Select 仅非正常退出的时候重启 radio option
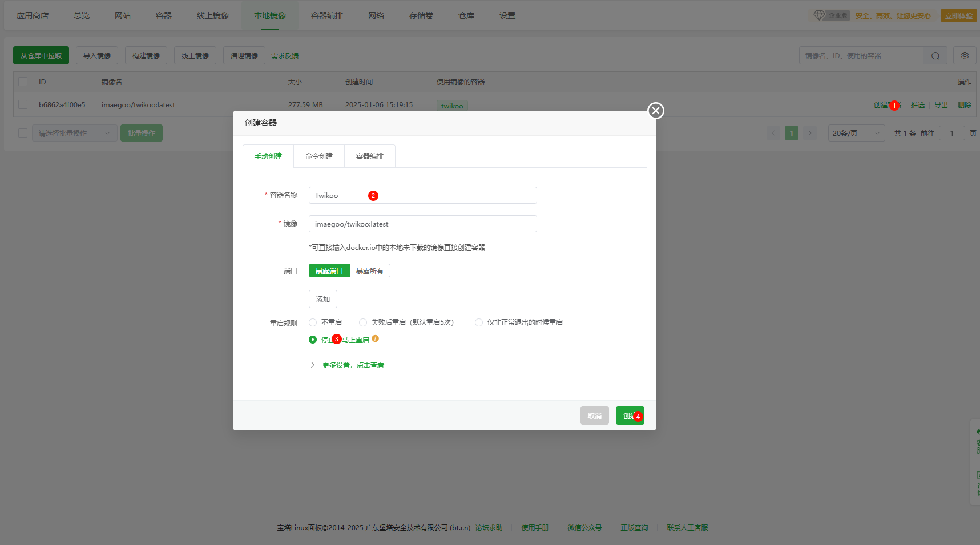This screenshot has height=545, width=980. (479, 322)
